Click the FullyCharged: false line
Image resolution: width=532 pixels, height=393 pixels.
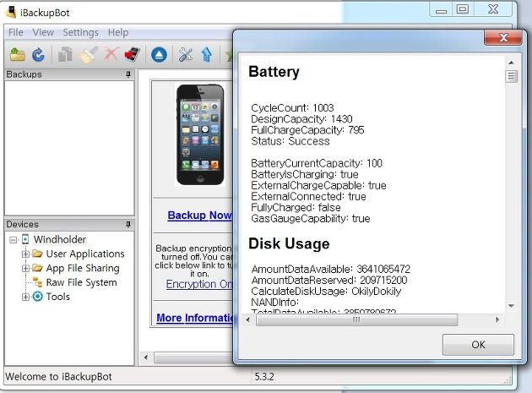[x=296, y=208]
